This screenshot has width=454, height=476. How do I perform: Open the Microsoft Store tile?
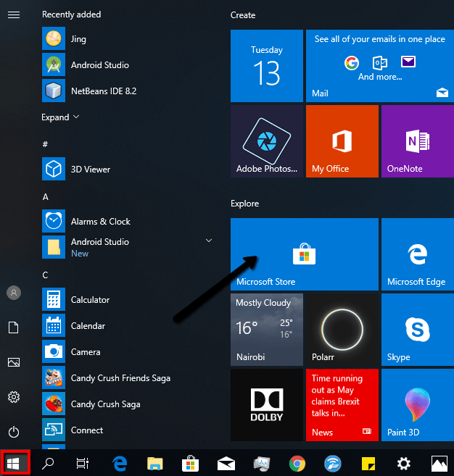coord(305,254)
